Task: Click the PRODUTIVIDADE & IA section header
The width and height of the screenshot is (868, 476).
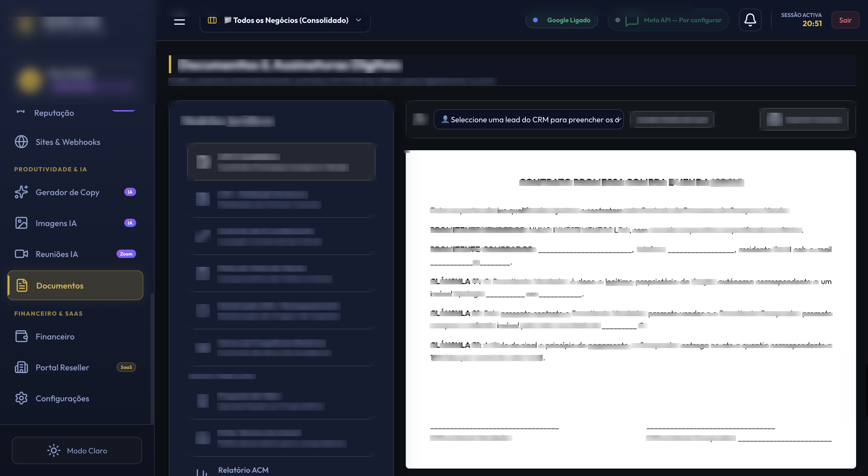Action: tap(51, 169)
